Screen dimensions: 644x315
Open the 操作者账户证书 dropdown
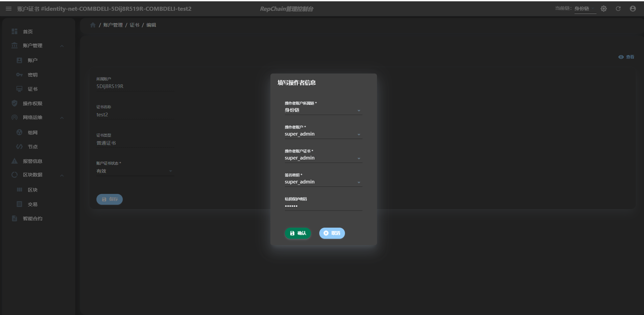323,158
